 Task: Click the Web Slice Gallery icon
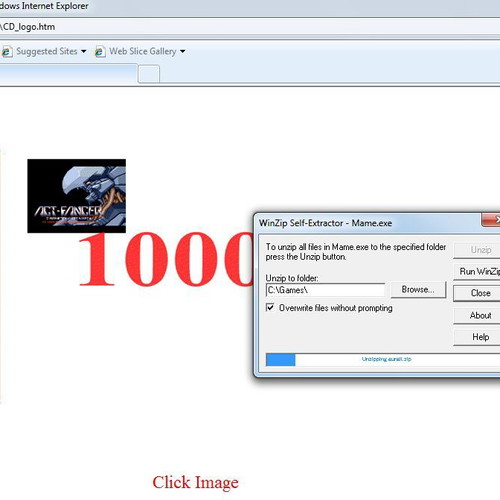100,52
